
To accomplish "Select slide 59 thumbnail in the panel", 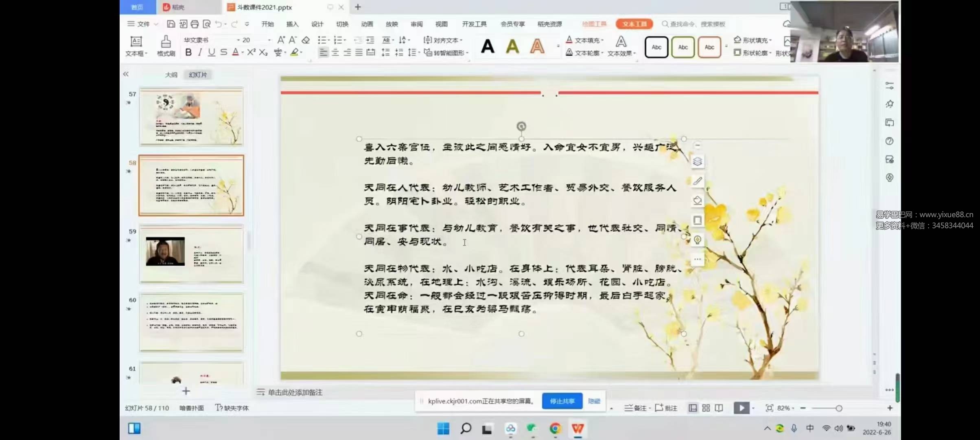I will (191, 254).
